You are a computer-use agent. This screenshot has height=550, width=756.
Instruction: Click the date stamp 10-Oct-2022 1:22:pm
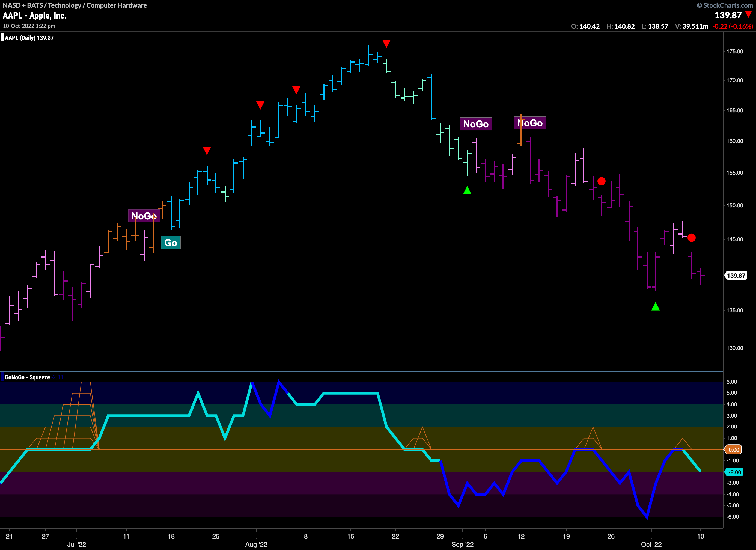click(29, 26)
